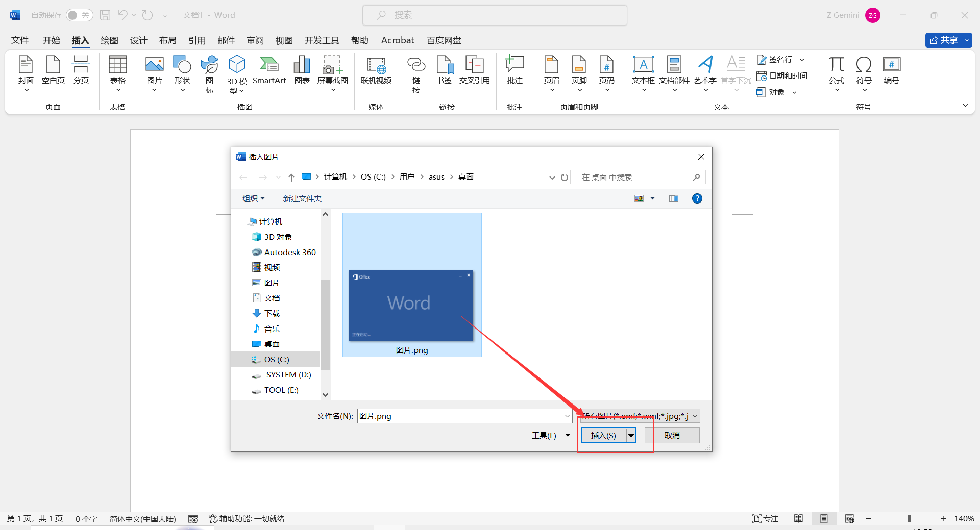This screenshot has height=530, width=980.
Task: Expand the 组织 (Organize) dropdown
Action: point(253,198)
